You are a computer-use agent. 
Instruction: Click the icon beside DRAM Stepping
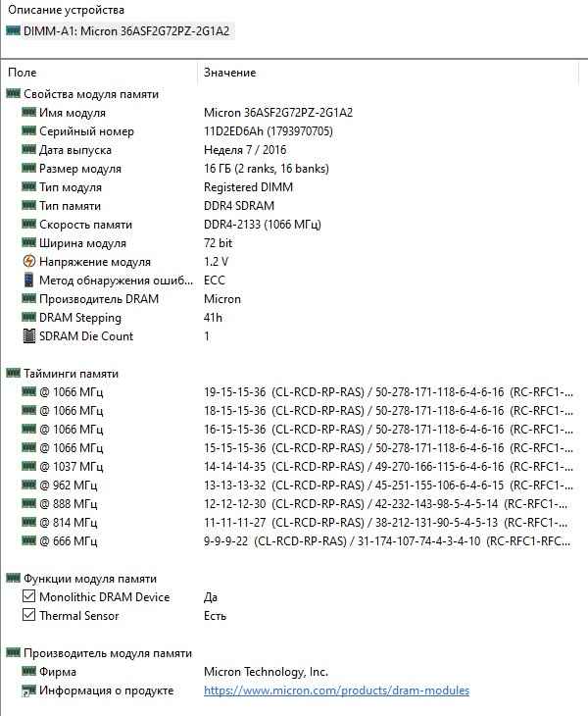click(28, 317)
